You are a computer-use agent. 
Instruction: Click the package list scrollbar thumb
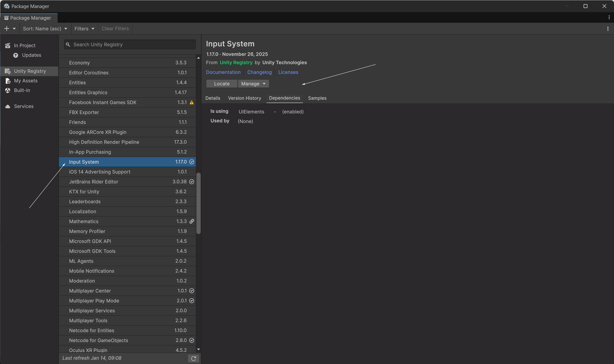click(x=198, y=203)
